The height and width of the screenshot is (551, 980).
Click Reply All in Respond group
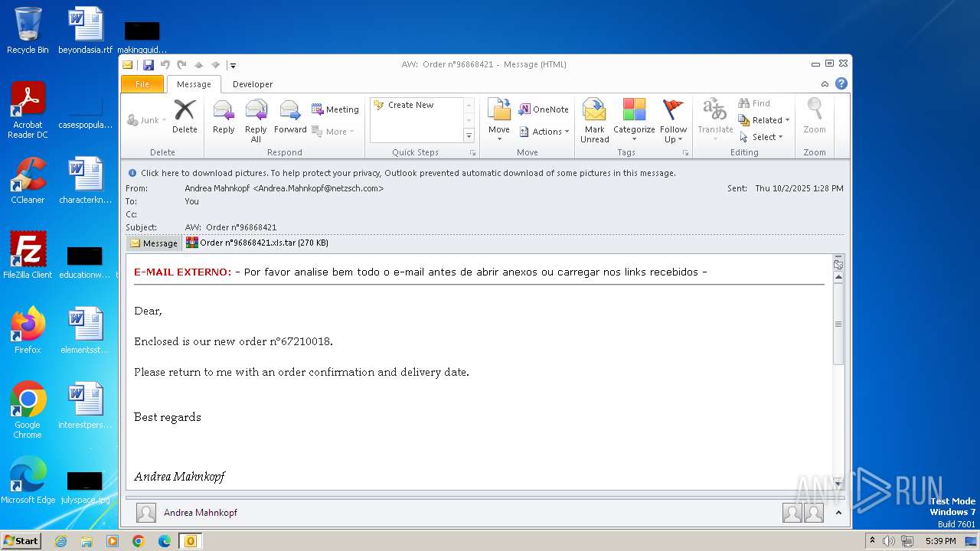coord(256,121)
